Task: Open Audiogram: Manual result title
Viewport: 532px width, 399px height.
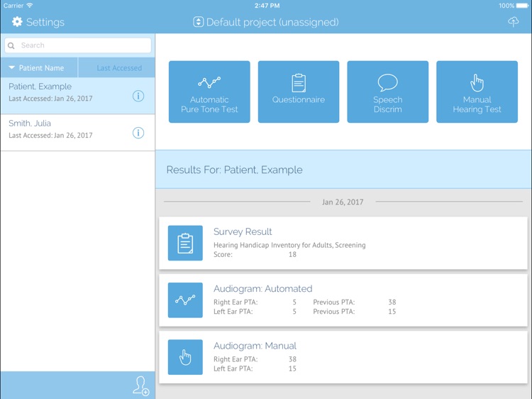Action: pyautogui.click(x=255, y=346)
